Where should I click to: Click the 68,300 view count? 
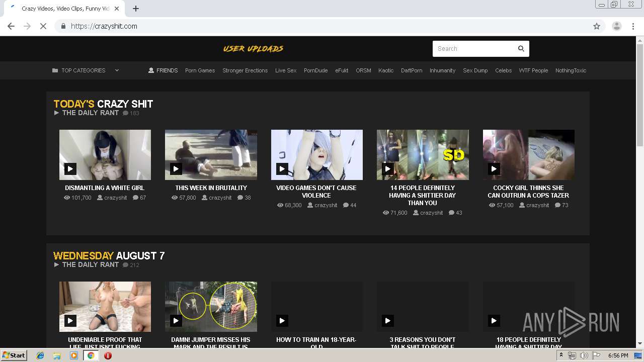coord(289,205)
